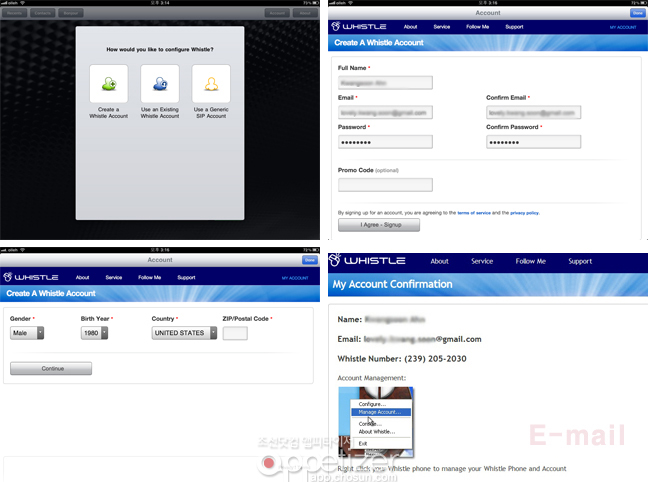Image resolution: width=648 pixels, height=482 pixels.
Task: Open Follow Me on the My Account Confirmation page
Action: point(531,261)
